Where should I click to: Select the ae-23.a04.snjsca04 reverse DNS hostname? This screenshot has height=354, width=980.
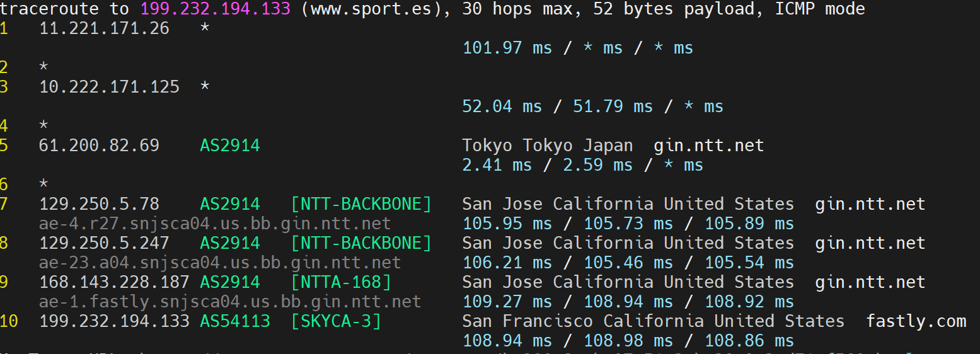coord(219,263)
